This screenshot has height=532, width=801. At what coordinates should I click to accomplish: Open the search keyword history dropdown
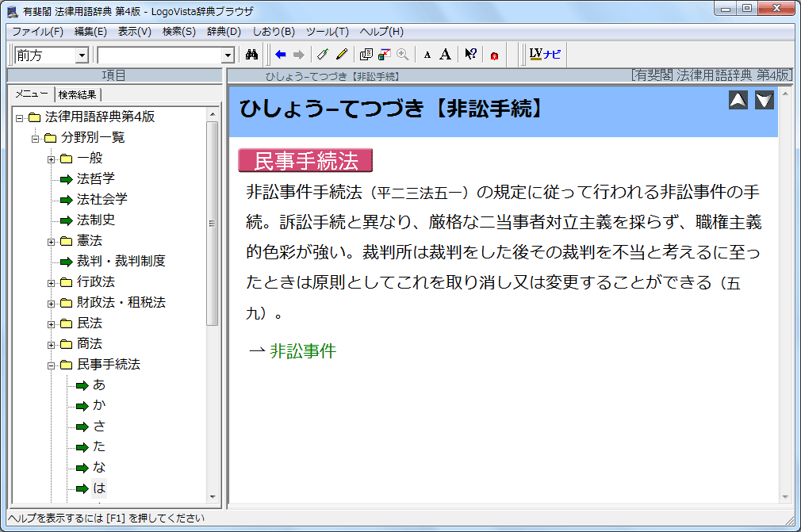point(228,55)
